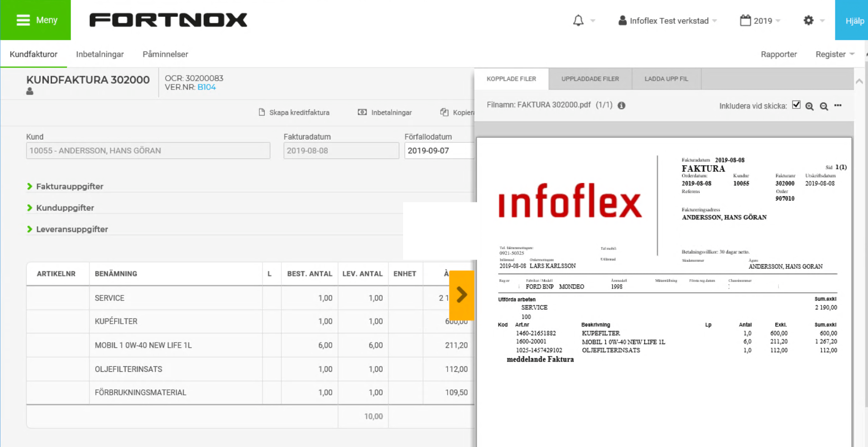This screenshot has width=868, height=447.
Task: Click the orange arrow to collapse file panel
Action: (461, 295)
